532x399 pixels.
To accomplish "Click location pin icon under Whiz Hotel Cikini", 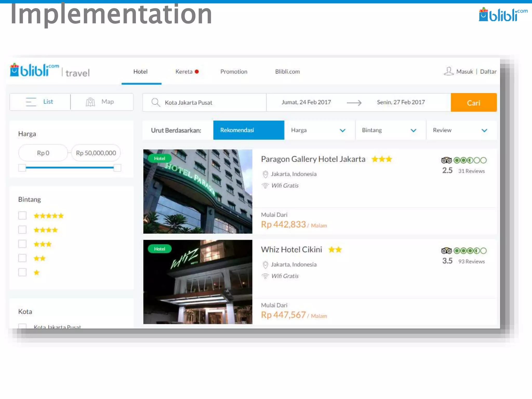I will coord(265,265).
